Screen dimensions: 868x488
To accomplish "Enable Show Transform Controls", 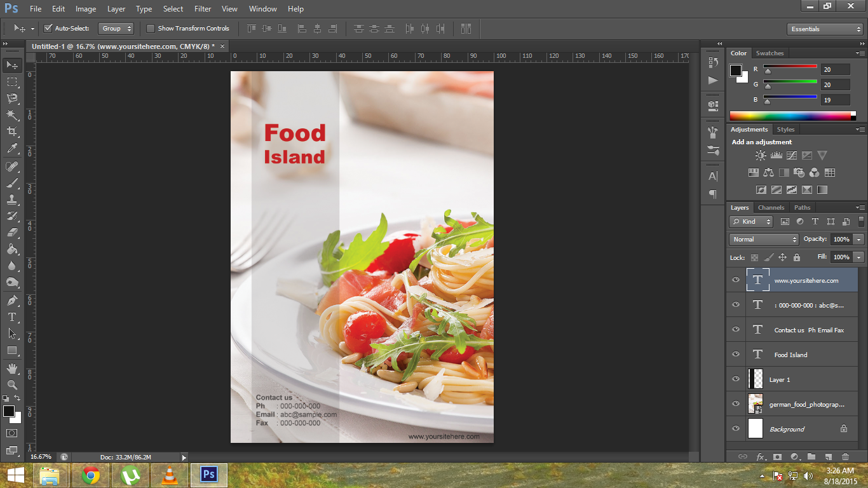I will coord(151,28).
